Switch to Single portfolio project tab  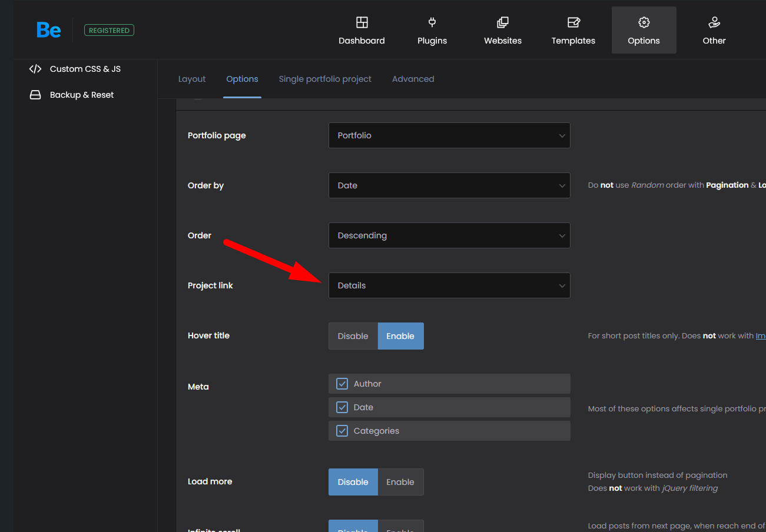(325, 79)
